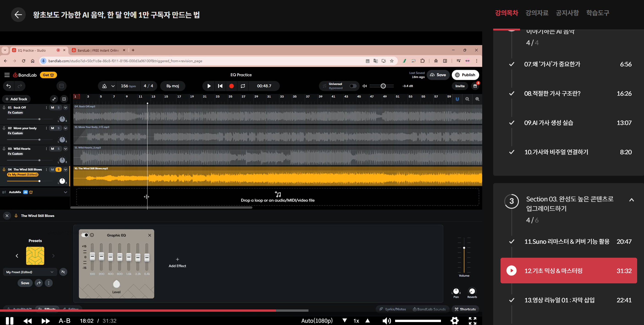The width and height of the screenshot is (644, 325).
Task: Reload the browser page
Action: coord(24,61)
